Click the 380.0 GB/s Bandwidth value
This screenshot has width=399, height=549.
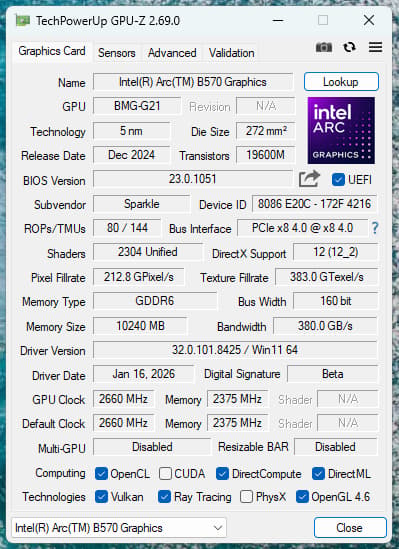(325, 326)
